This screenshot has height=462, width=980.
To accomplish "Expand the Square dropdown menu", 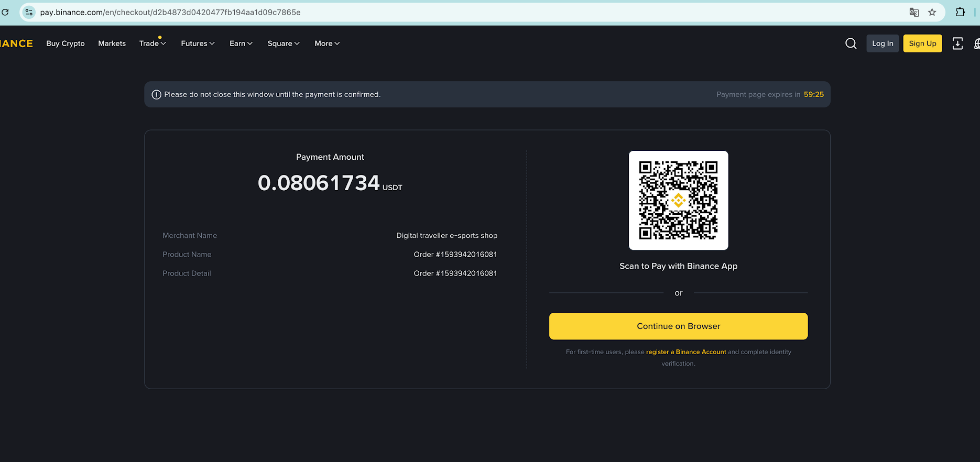I will click(x=284, y=43).
